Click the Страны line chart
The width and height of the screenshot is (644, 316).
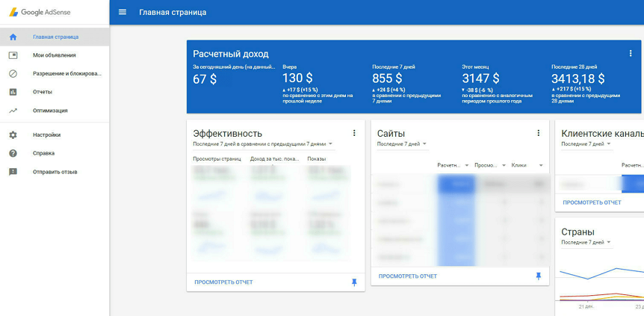601,284
